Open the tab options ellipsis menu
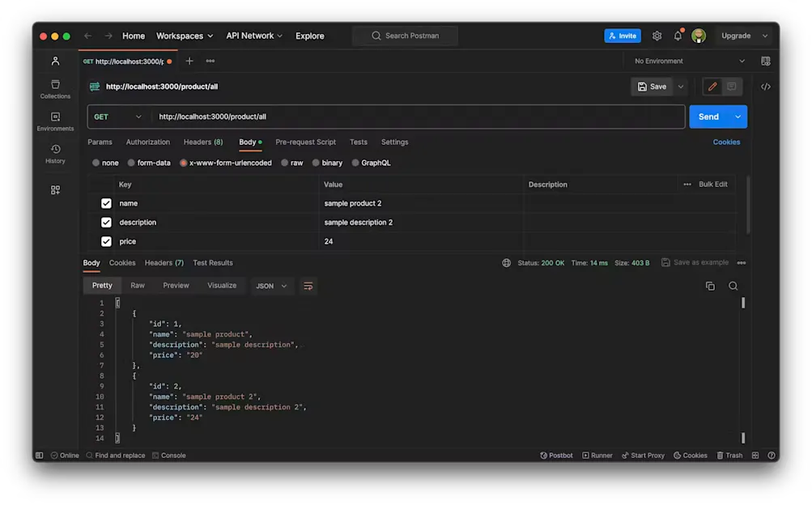Screen dimensions: 812x505 [x=210, y=61]
